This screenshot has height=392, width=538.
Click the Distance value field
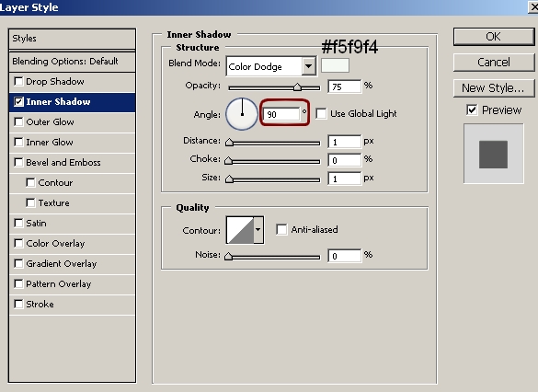coord(345,142)
